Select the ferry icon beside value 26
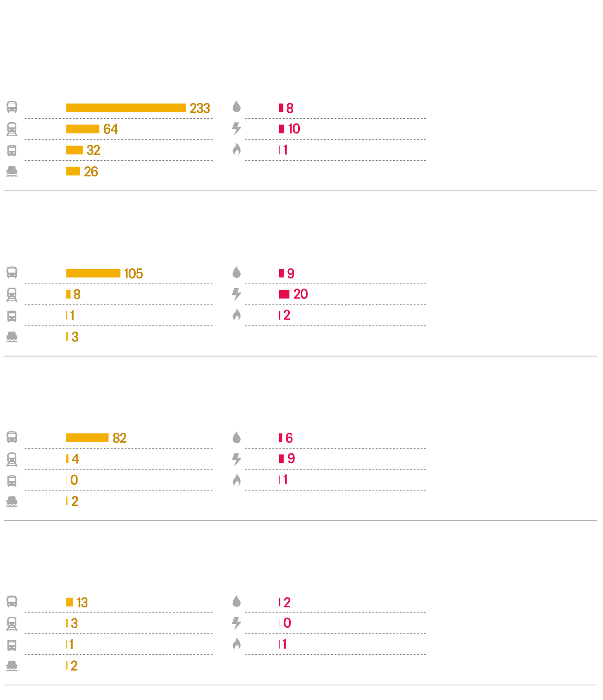 [x=12, y=172]
